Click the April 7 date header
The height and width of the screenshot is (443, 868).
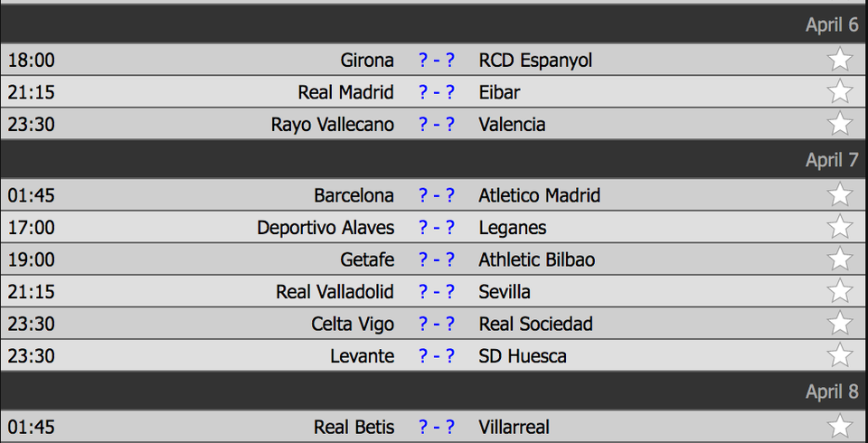tap(832, 160)
